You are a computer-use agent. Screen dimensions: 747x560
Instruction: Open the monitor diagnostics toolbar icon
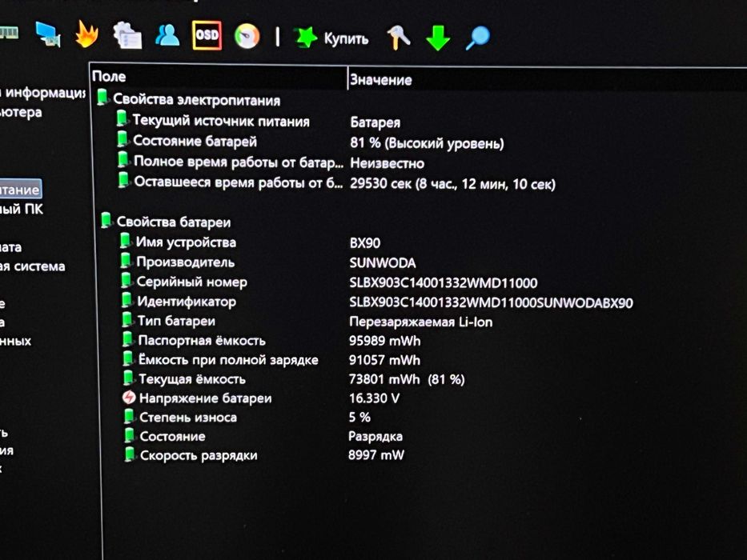pyautogui.click(x=48, y=34)
